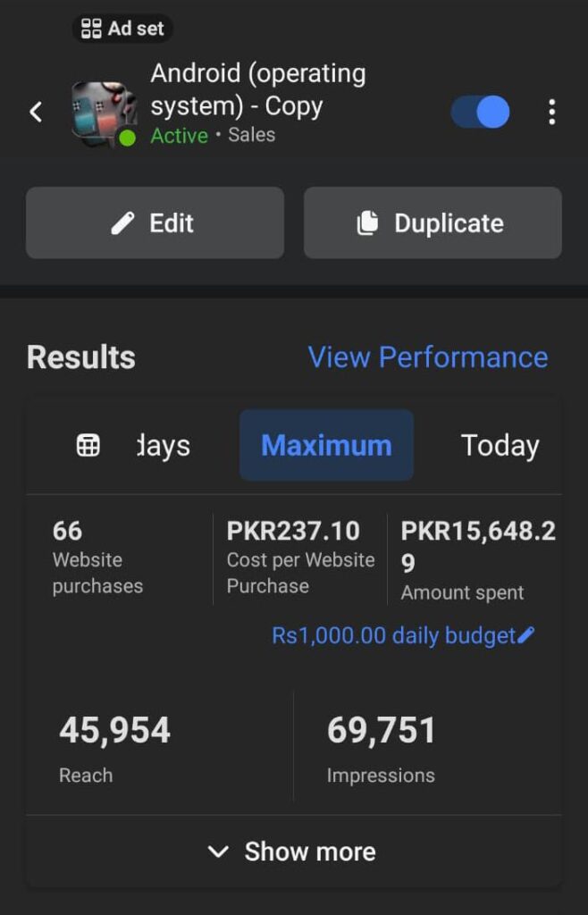Tap the Show more chevron arrow
588x915 pixels.
[x=218, y=852]
